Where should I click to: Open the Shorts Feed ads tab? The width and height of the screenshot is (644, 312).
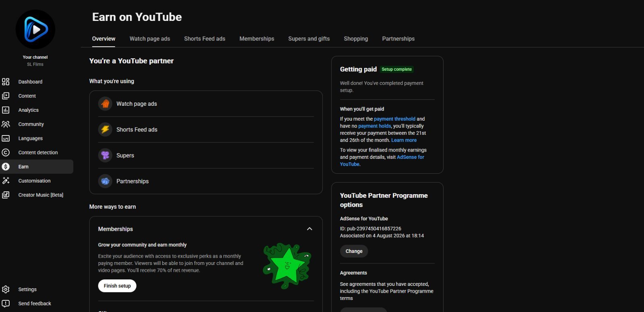point(204,39)
